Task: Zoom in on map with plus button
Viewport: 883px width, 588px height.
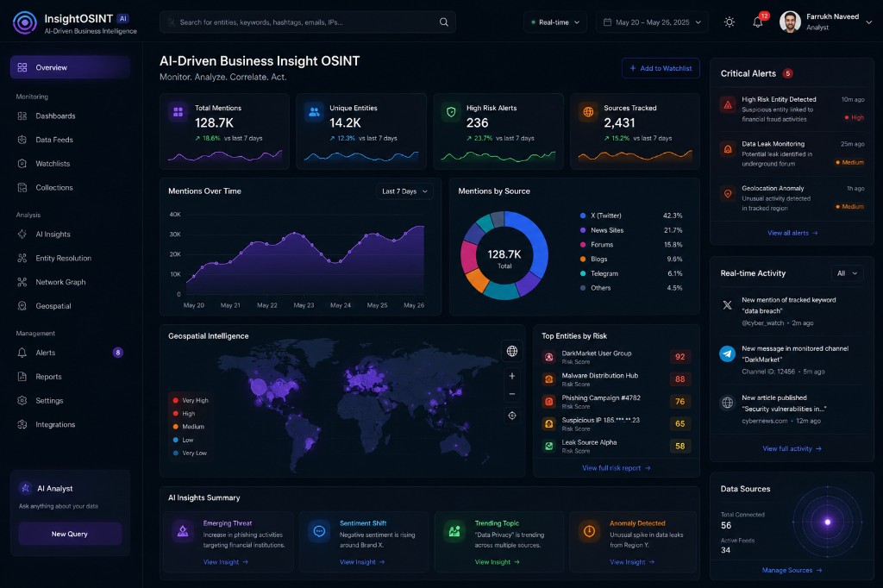Action: 512,376
